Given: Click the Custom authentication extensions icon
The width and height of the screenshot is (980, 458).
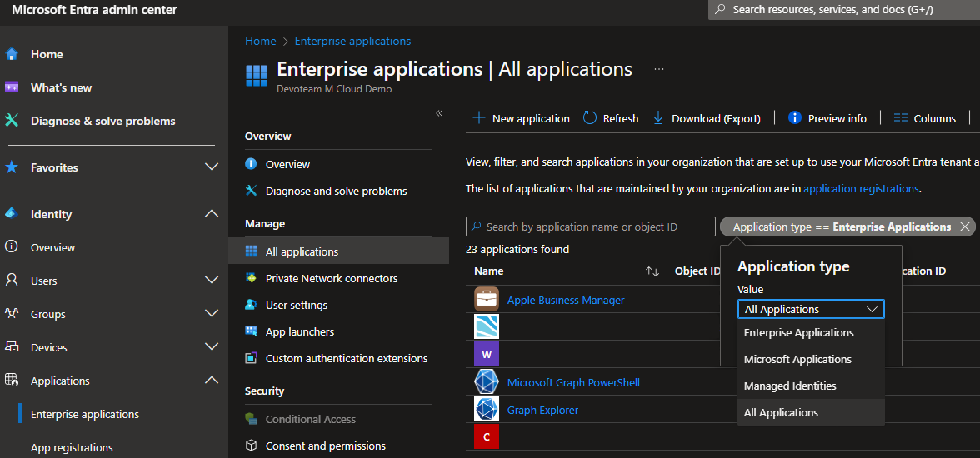Looking at the screenshot, I should click(x=252, y=359).
